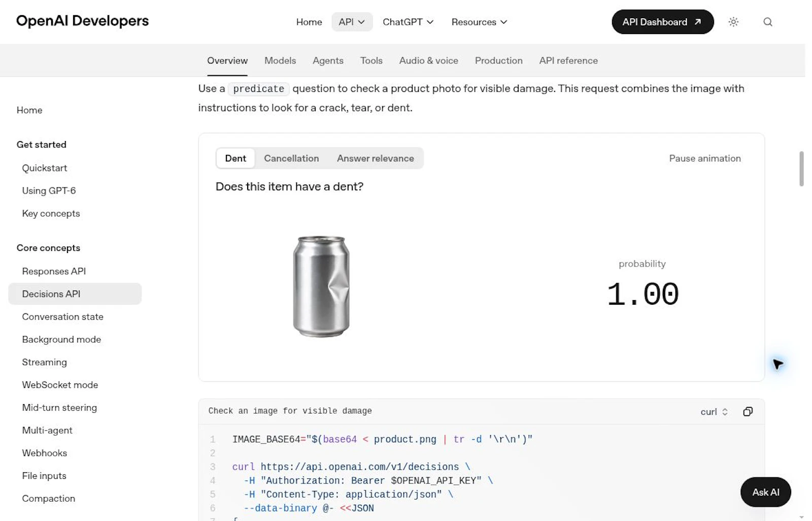Toggle the light/dark theme sun icon
Viewport: 812px width, 521px height.
(x=733, y=22)
